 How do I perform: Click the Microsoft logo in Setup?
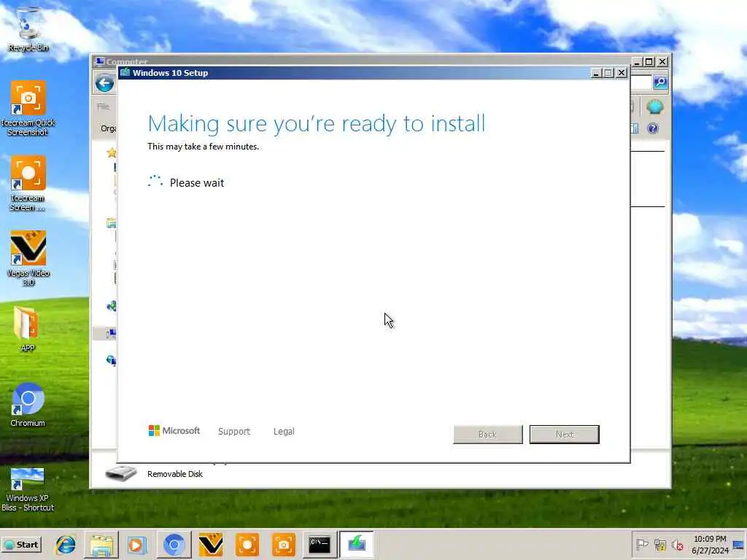tap(174, 431)
